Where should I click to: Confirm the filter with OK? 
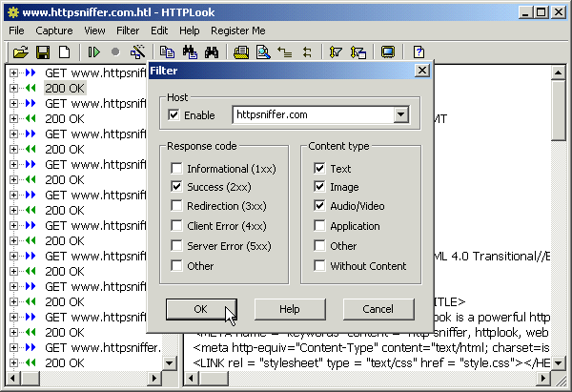(x=201, y=309)
